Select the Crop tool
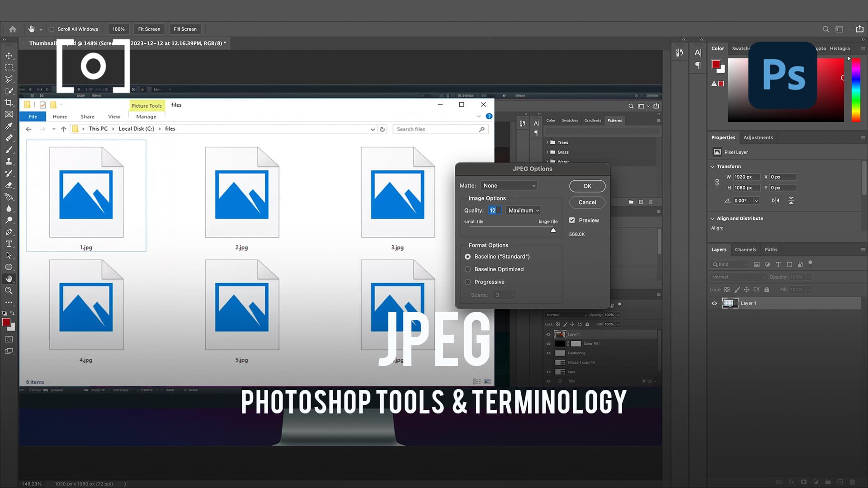Image resolution: width=868 pixels, height=488 pixels. click(x=9, y=103)
